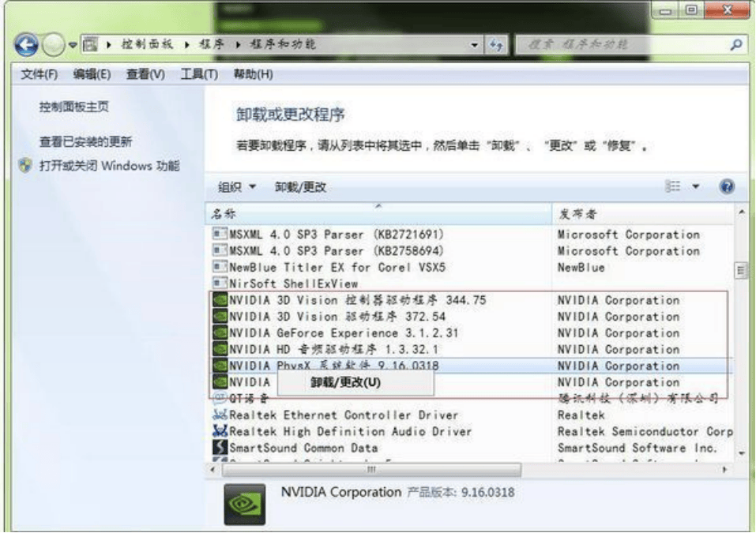Expand the view options dropdown arrow
The width and height of the screenshot is (756, 533).
pos(696,186)
